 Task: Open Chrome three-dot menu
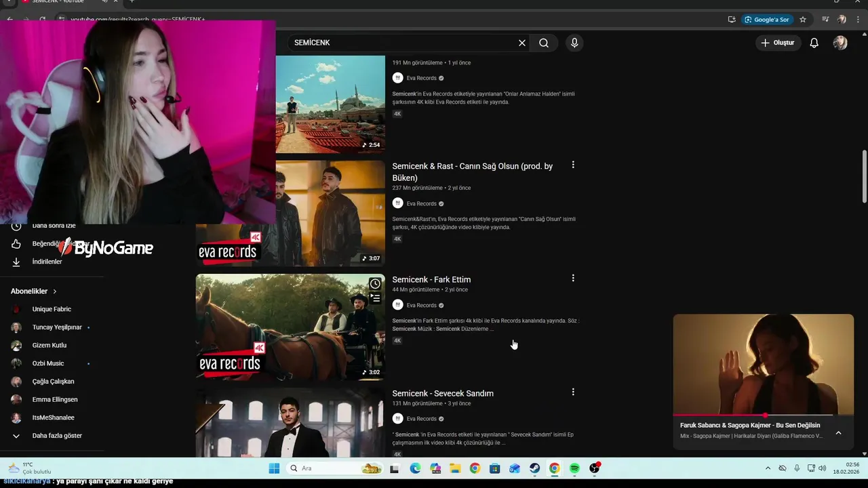858,20
